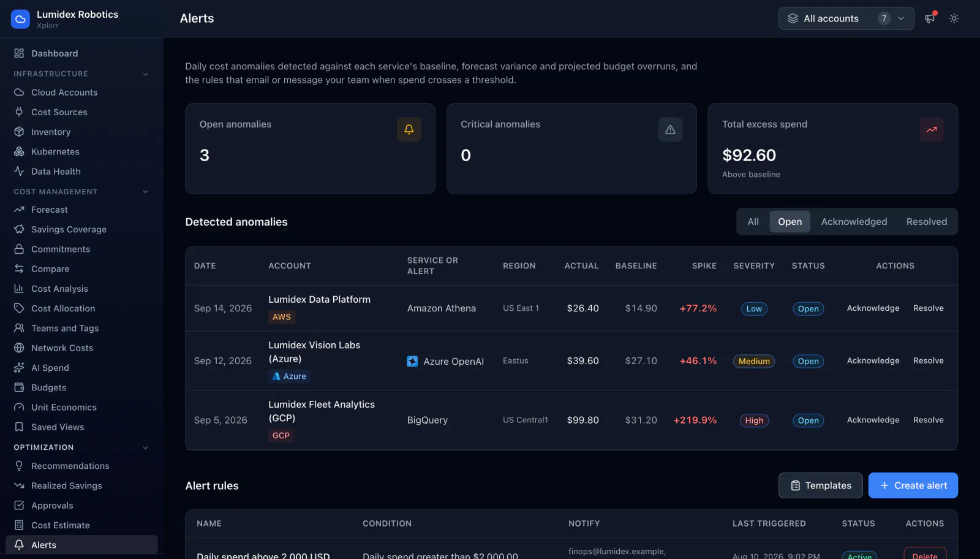
Task: Click the Approvals checkbox icon
Action: point(19,505)
